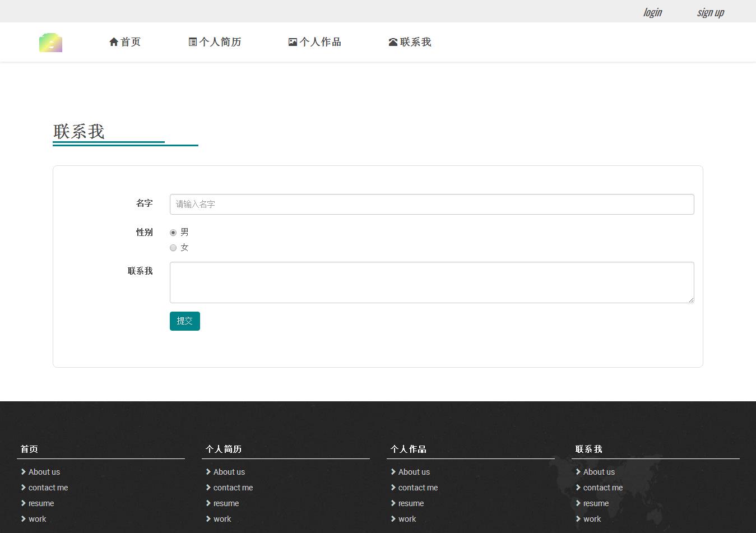Open the 联系我 navigation item
Viewport: 756px width, 533px height.
[410, 42]
